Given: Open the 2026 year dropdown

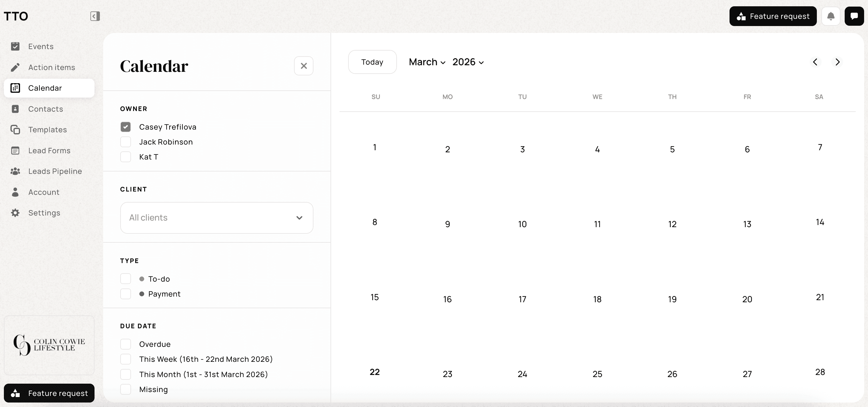Looking at the screenshot, I should [x=468, y=62].
